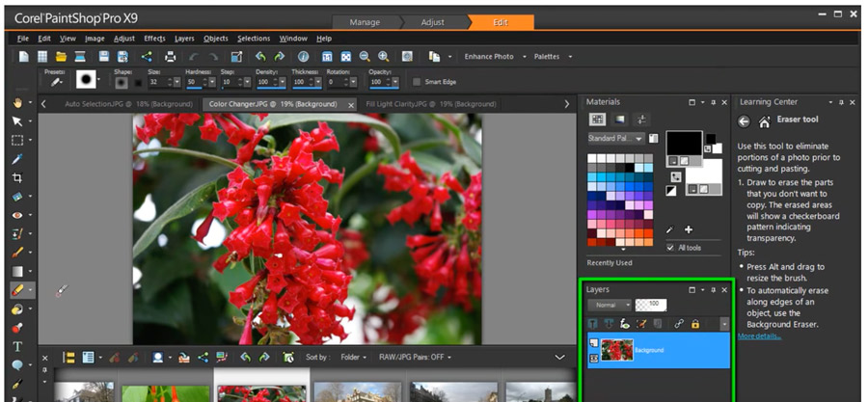Open the More details link
This screenshot has height=402, width=868.
click(760, 335)
